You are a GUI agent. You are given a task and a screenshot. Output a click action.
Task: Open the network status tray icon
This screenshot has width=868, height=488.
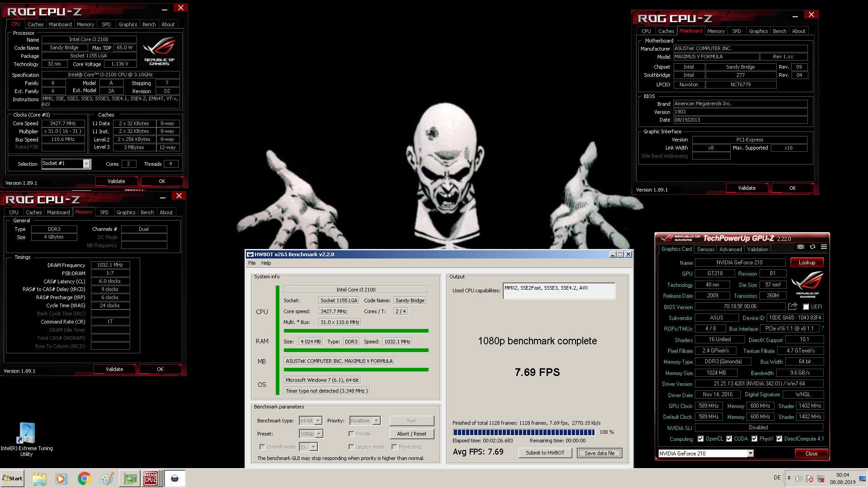(821, 479)
